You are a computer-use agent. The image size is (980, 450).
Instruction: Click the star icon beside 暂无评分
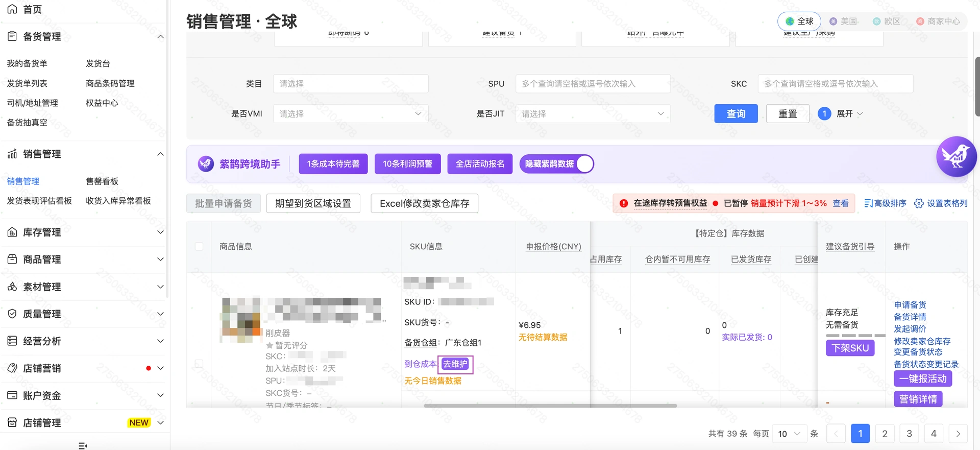269,345
